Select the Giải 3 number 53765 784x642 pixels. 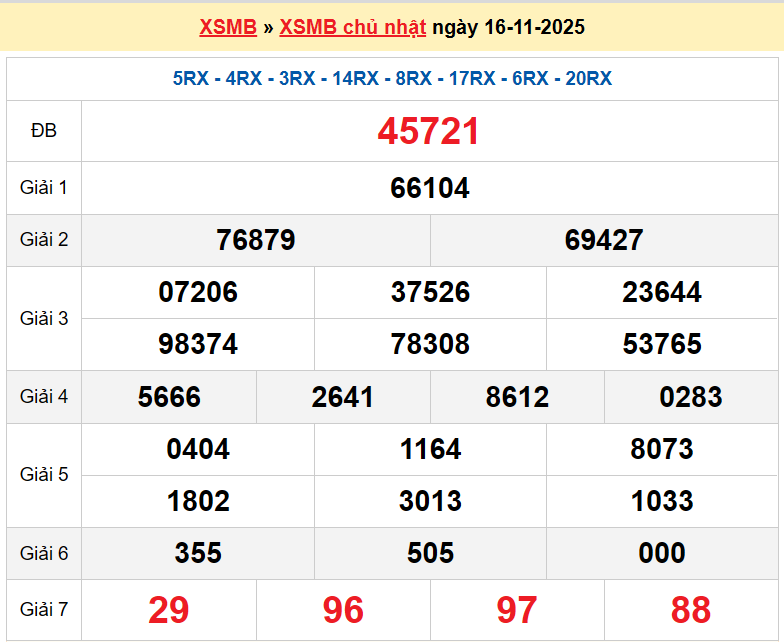(x=662, y=344)
